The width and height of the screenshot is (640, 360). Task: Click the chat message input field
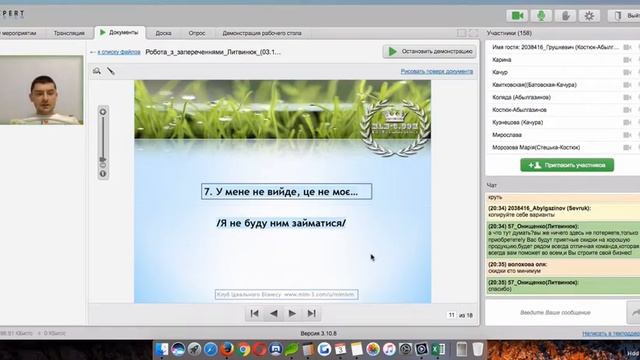coord(555,312)
